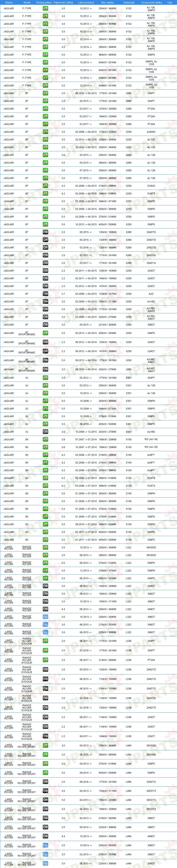Click petrol icon in XK 291kW / 396KM row
The height and width of the screenshot is (868, 177).
45,470
